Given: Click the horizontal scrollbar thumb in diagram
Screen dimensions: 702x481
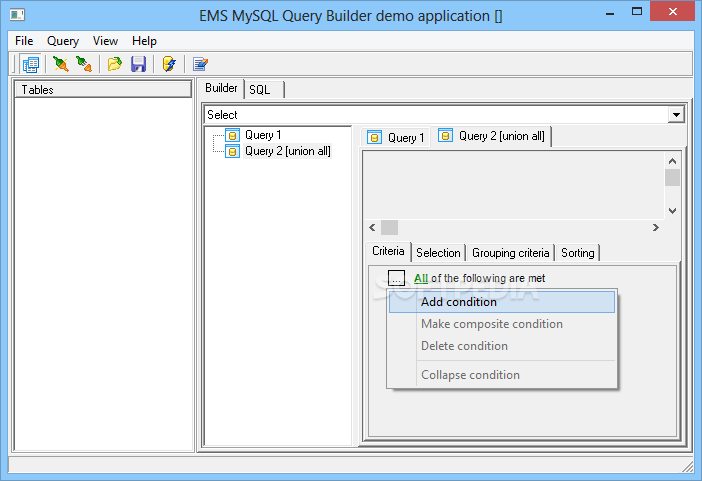Looking at the screenshot, I should coord(389,228).
